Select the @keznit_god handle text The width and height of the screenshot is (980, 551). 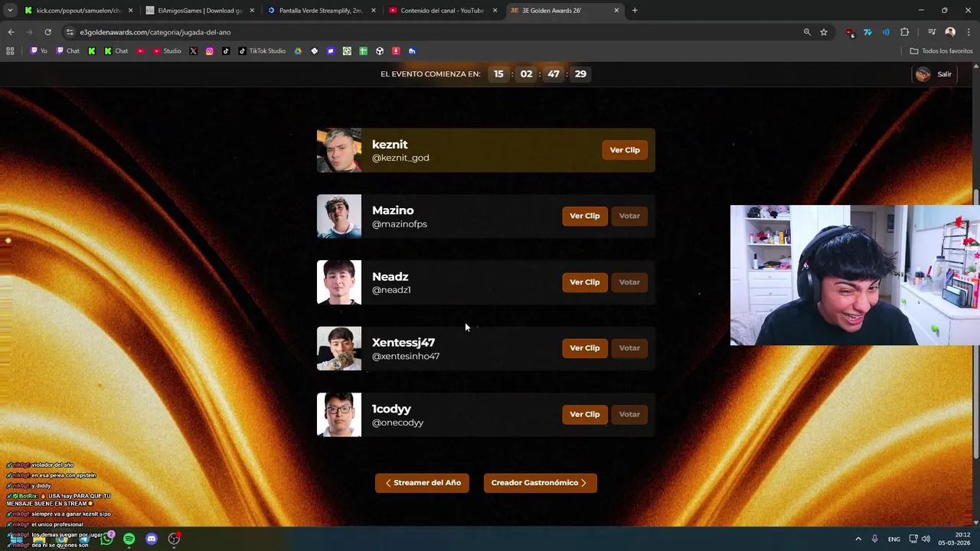point(400,158)
